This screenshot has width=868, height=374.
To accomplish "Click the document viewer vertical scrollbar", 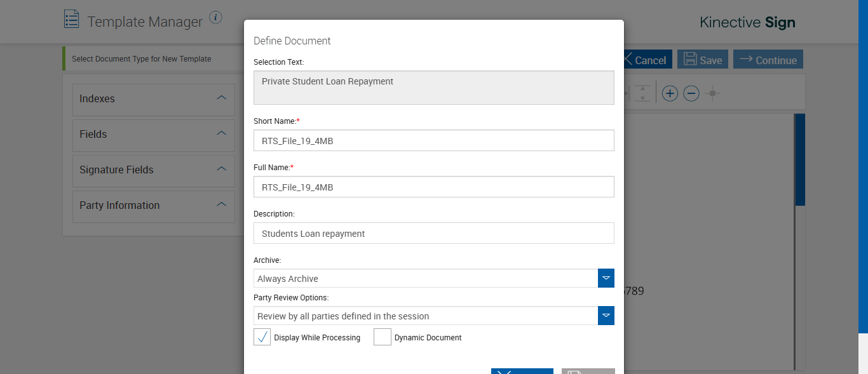I will (799, 160).
